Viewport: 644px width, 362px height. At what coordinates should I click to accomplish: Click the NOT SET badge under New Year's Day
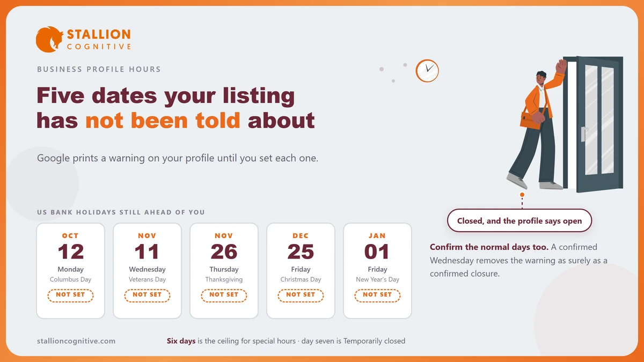tap(377, 295)
